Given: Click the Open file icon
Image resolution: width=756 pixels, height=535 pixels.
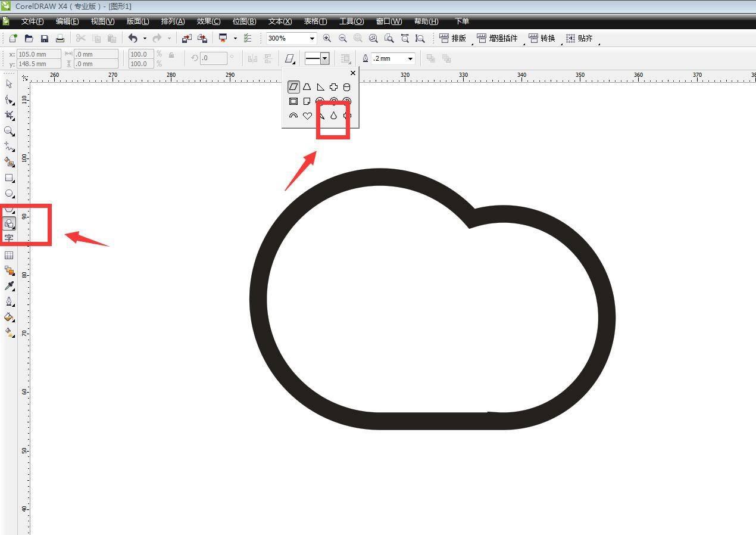Looking at the screenshot, I should pos(29,38).
